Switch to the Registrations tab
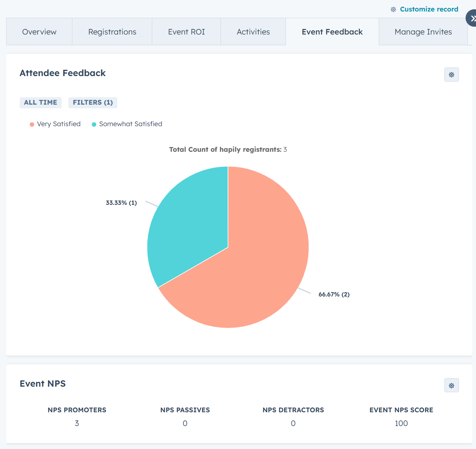Image resolution: width=476 pixels, height=449 pixels. coord(112,32)
